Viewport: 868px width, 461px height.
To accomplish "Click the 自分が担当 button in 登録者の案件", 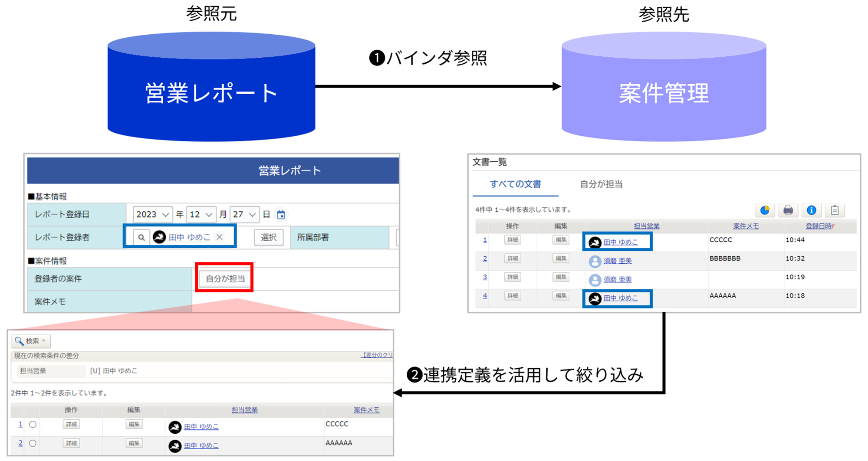I will point(225,278).
